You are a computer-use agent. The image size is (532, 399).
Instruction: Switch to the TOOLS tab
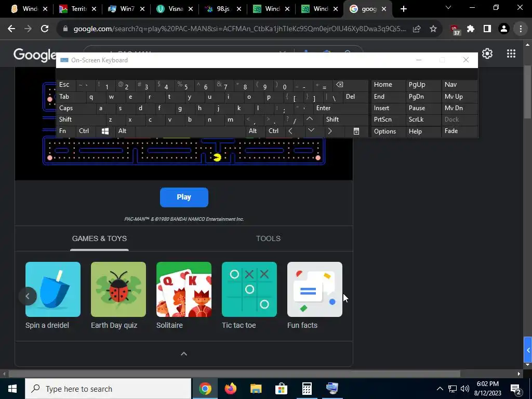pos(268,238)
